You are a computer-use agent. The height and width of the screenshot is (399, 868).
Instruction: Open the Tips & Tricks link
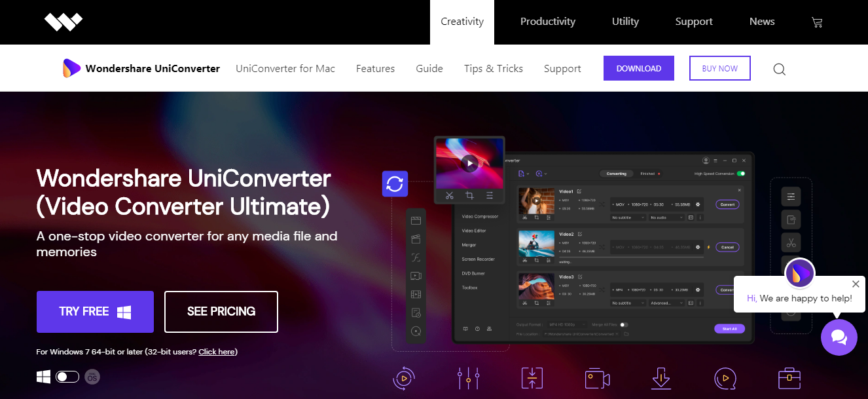[x=494, y=69]
